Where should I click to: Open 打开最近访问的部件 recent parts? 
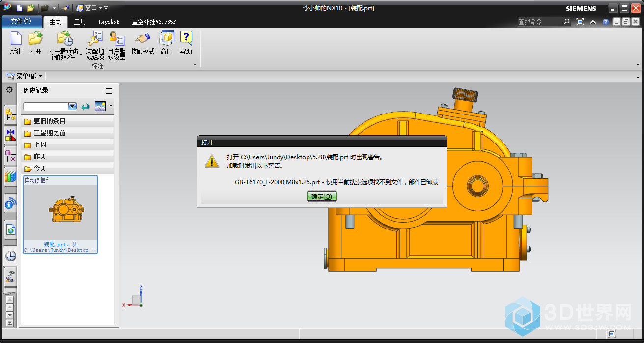point(64,46)
